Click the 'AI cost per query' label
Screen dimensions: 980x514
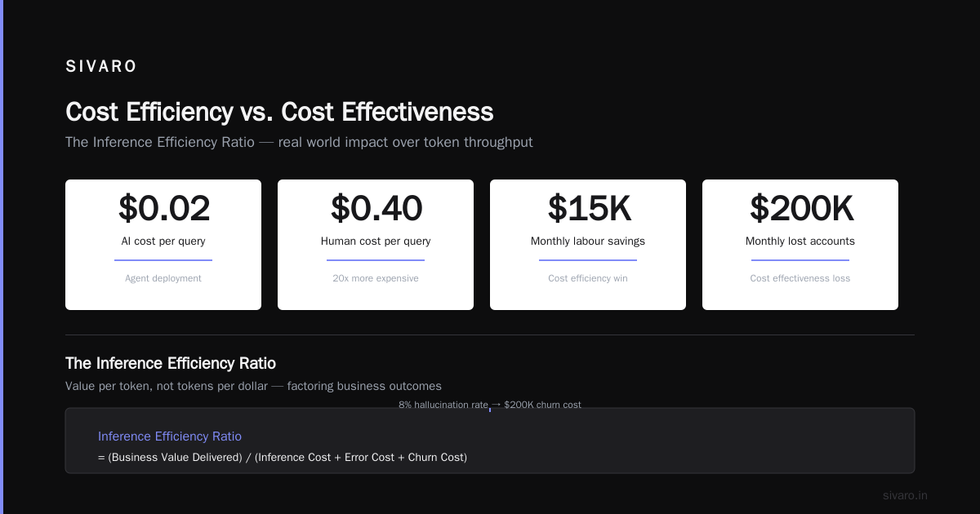click(163, 241)
